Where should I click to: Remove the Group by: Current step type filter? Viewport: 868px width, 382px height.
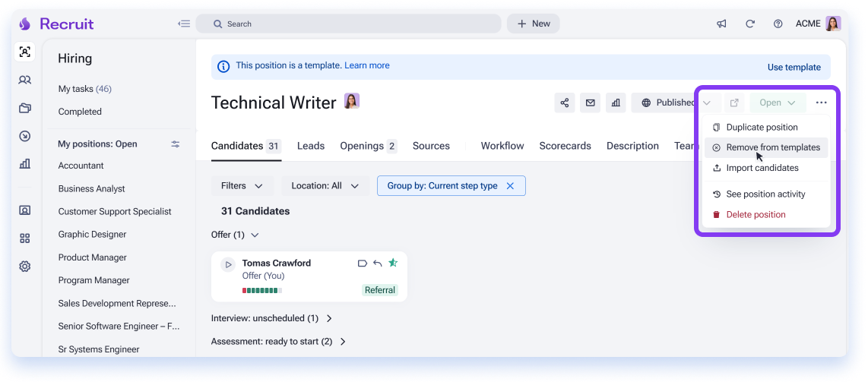pyautogui.click(x=511, y=186)
